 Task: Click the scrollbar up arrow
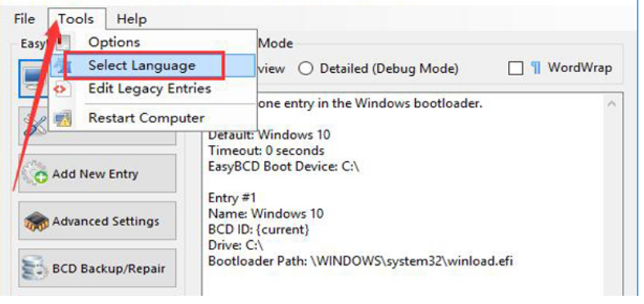tap(611, 104)
